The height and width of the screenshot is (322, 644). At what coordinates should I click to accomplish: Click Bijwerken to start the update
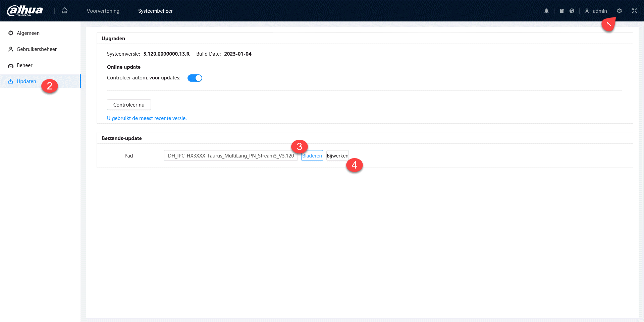337,155
